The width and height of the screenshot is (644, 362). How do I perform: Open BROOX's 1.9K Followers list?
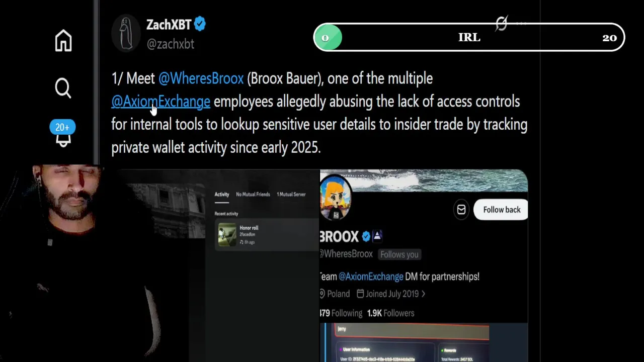coord(390,313)
